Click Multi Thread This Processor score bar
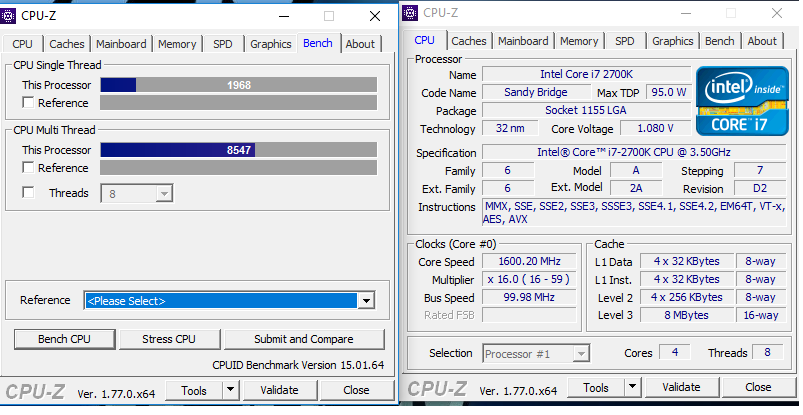803x415 pixels. (239, 150)
